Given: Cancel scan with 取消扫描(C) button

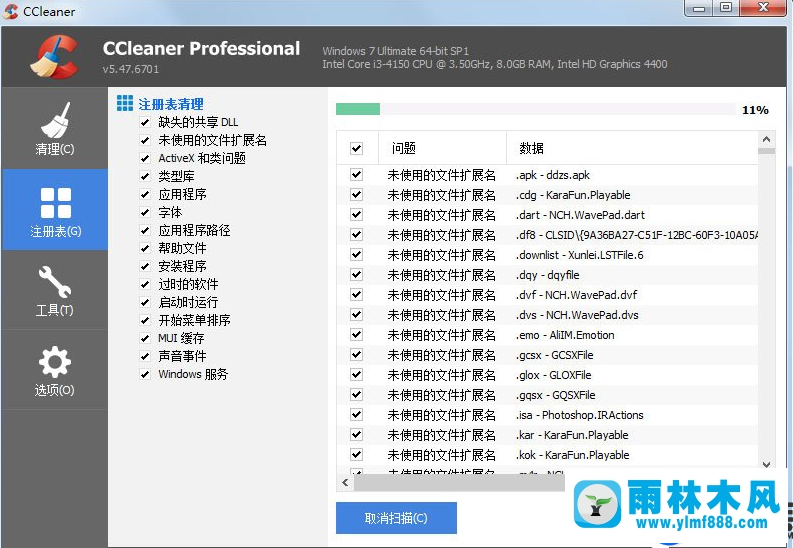Looking at the screenshot, I should click(x=396, y=518).
